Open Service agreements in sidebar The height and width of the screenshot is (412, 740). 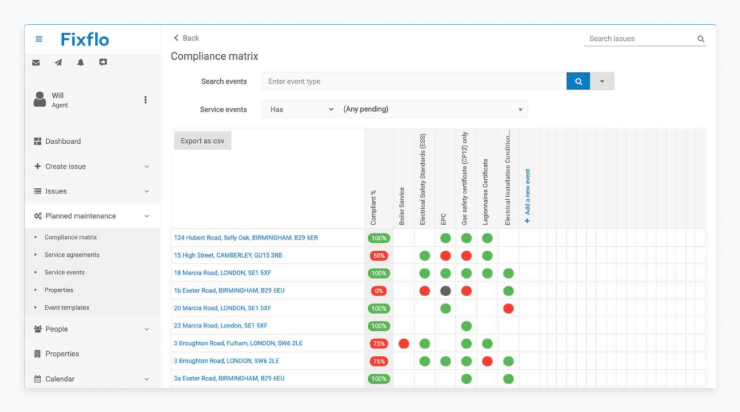pyautogui.click(x=72, y=255)
